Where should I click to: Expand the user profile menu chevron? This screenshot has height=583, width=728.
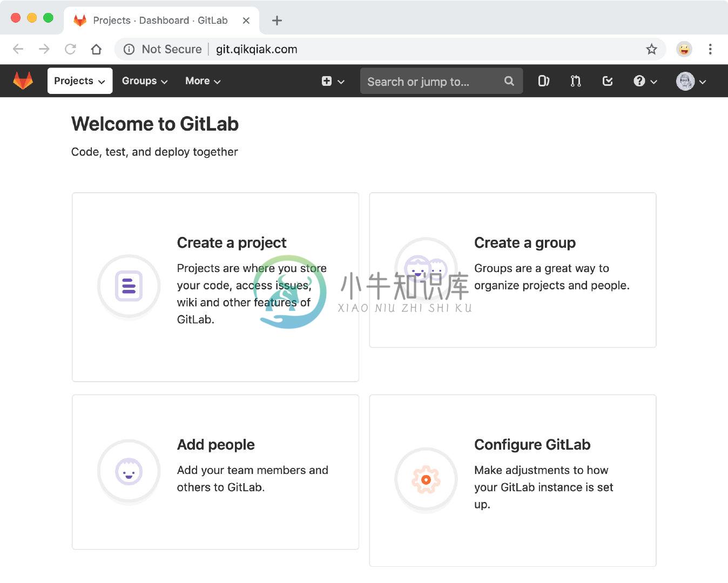[x=703, y=82]
